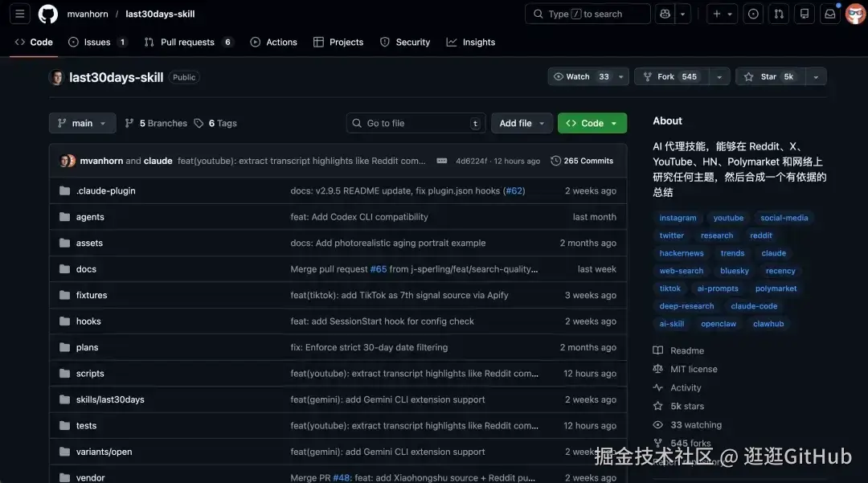
Task: Switch to the Issues tab
Action: [97, 42]
